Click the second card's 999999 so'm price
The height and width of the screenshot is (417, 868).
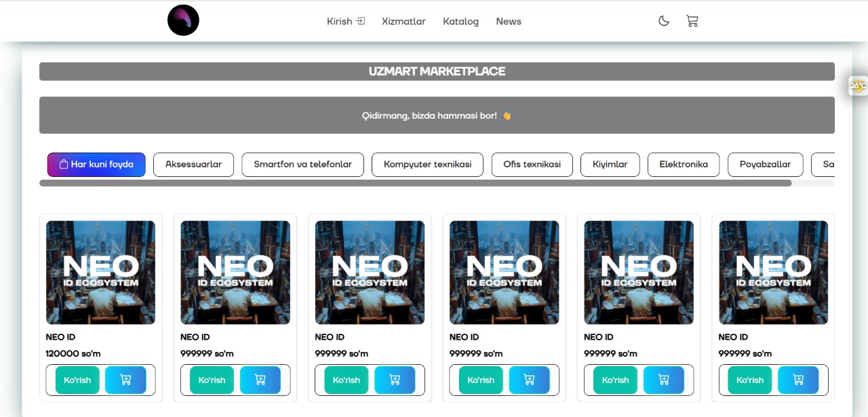(207, 354)
